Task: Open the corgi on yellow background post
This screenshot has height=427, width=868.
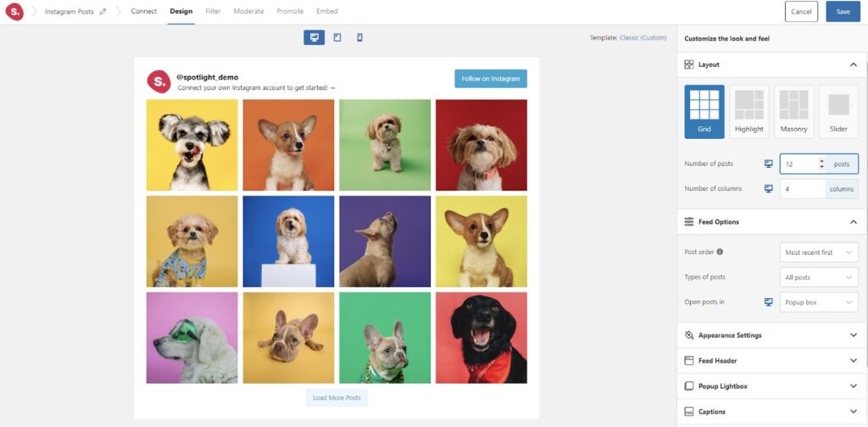Action: click(x=481, y=241)
